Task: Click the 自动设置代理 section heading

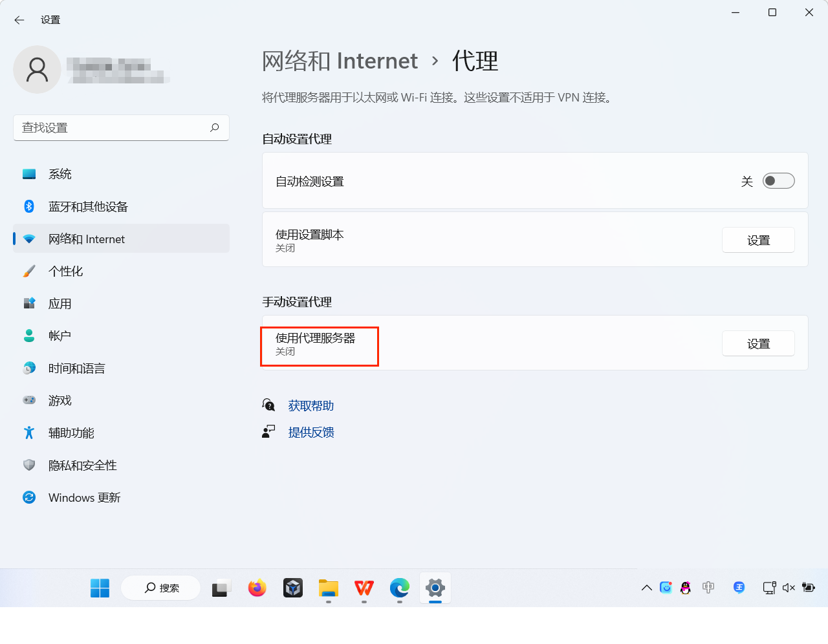Action: coord(297,139)
